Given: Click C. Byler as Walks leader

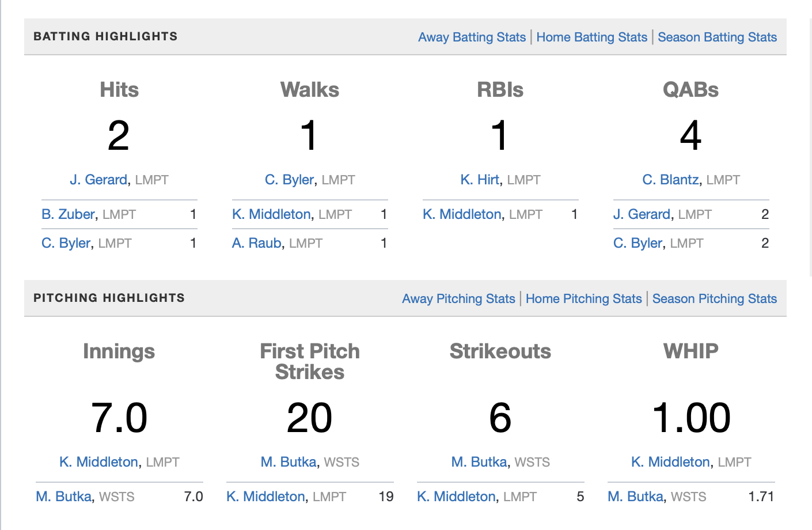Looking at the screenshot, I should [x=289, y=180].
